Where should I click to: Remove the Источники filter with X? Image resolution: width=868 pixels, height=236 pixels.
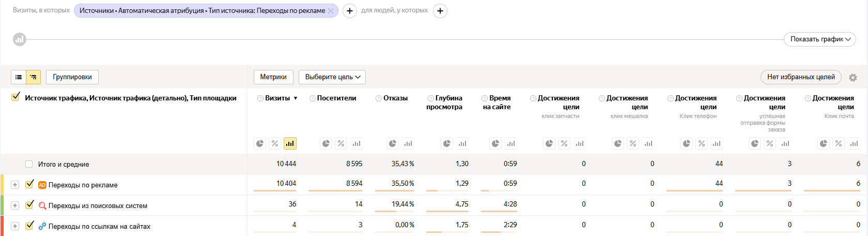(331, 11)
